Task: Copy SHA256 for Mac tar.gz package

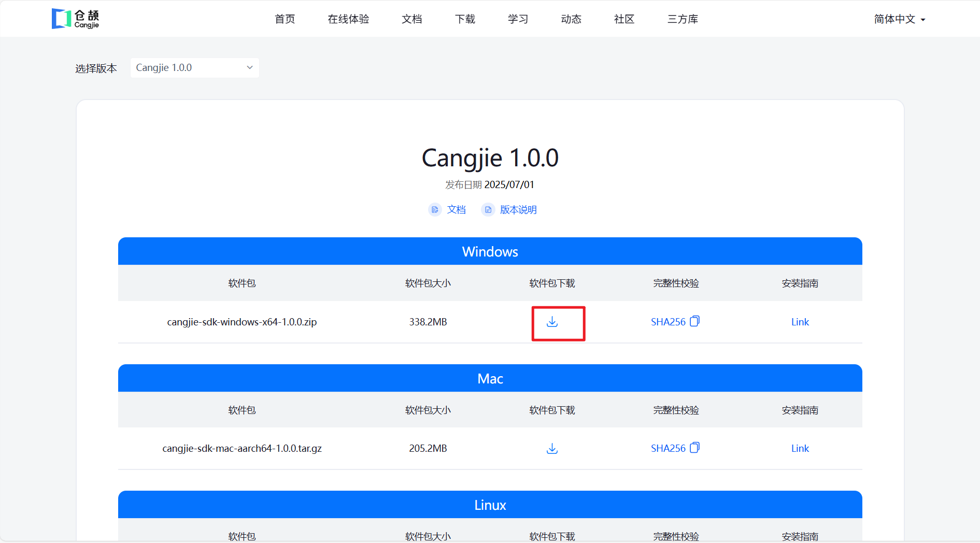Action: pos(695,448)
